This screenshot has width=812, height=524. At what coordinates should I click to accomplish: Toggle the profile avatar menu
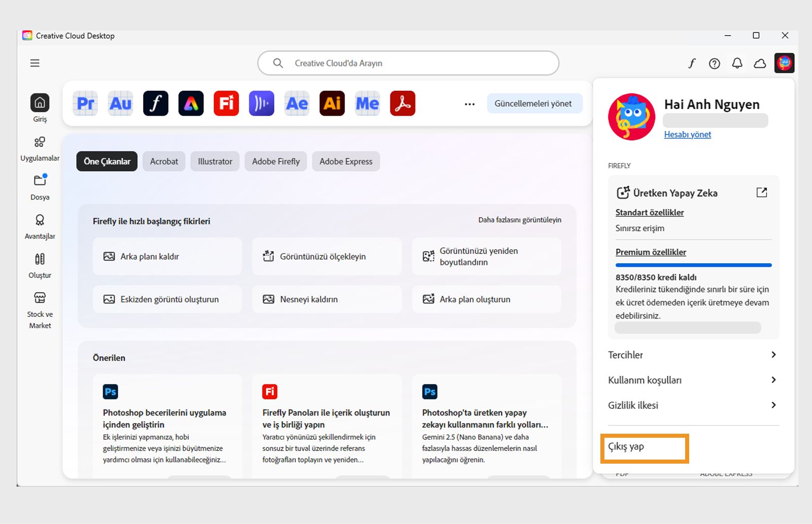click(785, 63)
